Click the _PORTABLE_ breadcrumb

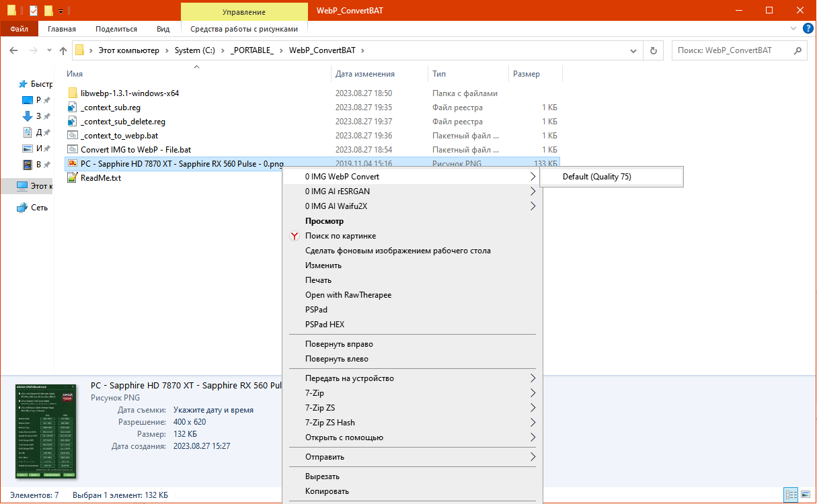(x=252, y=50)
